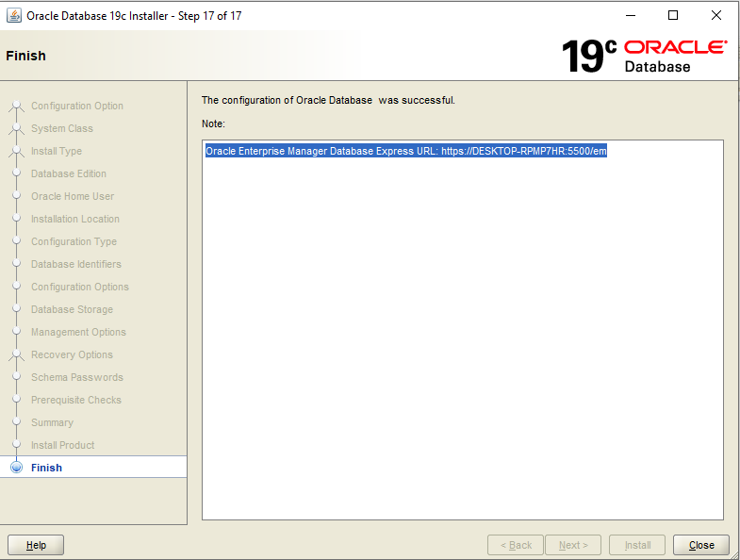Open Help for the installer
The width and height of the screenshot is (740, 560).
[36, 545]
